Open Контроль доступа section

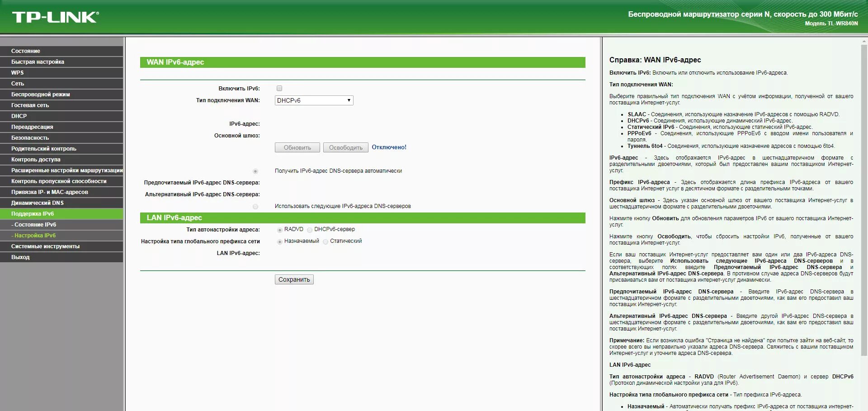[x=61, y=160]
